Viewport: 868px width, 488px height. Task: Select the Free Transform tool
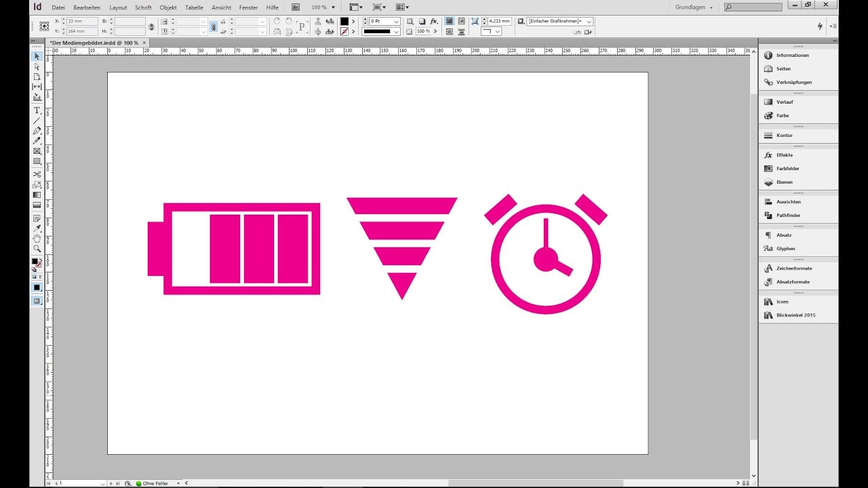(37, 184)
